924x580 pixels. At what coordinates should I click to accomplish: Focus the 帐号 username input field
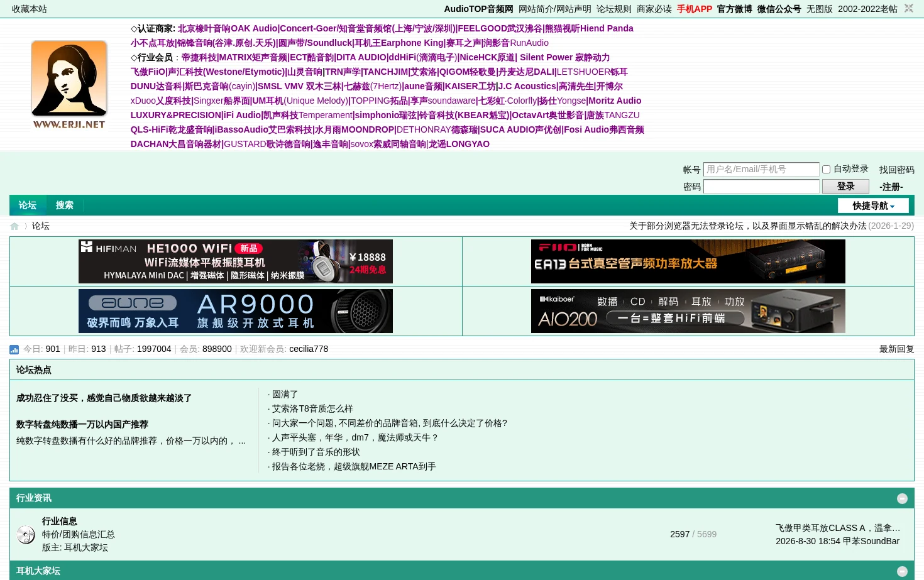click(761, 169)
